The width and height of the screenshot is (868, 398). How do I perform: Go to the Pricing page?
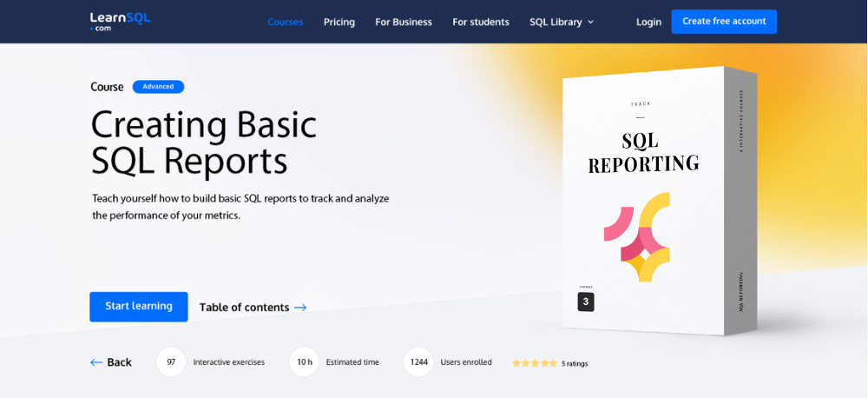click(339, 23)
